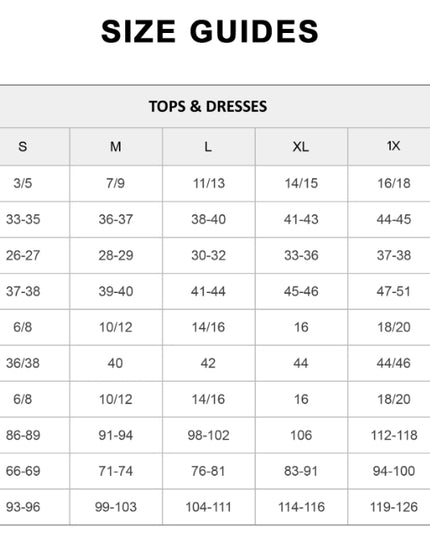
Task: Select the 98-102 cell in L column
Action: pos(208,435)
